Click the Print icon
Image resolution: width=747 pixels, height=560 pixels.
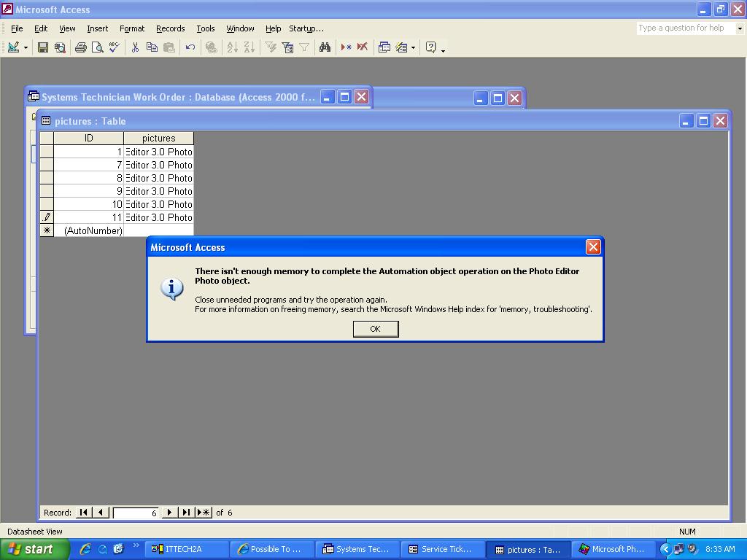click(81, 47)
